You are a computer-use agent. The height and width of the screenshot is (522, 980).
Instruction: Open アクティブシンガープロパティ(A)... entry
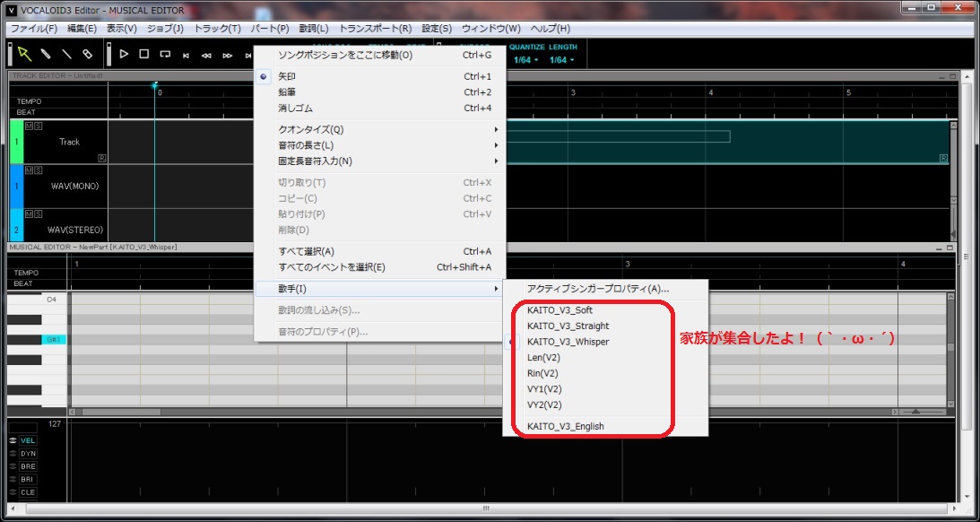605,289
